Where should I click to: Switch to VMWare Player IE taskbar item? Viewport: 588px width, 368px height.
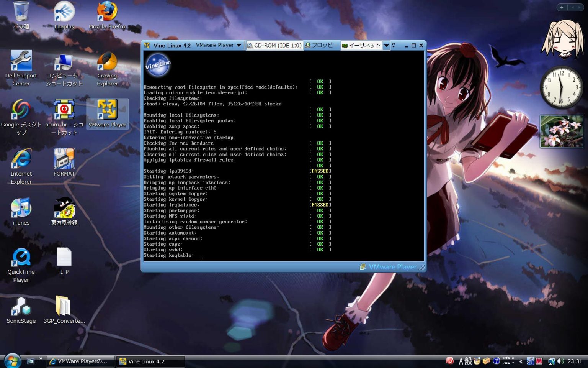click(x=80, y=361)
